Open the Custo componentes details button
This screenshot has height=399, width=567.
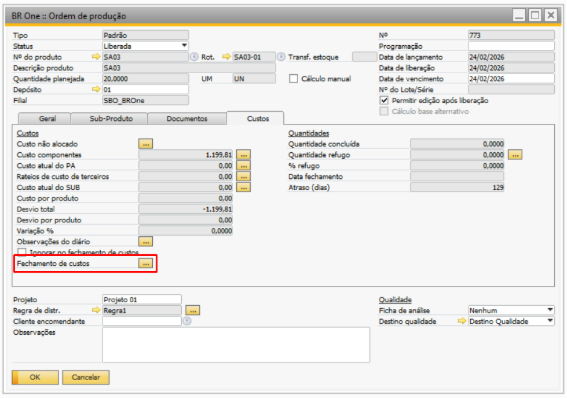[x=243, y=155]
